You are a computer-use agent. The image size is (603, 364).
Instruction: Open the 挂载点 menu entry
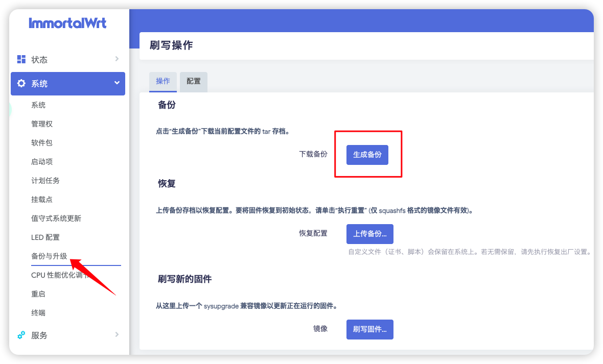click(x=42, y=200)
